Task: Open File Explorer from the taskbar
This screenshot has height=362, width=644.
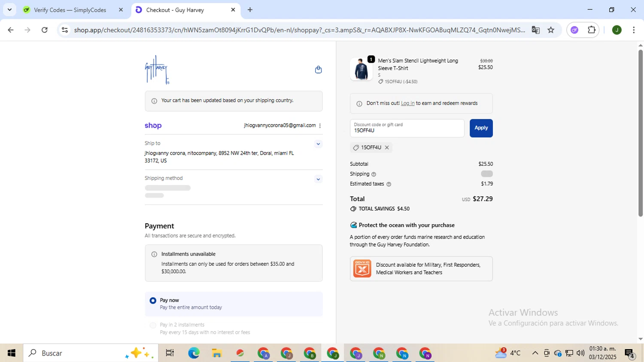Action: [217, 353]
